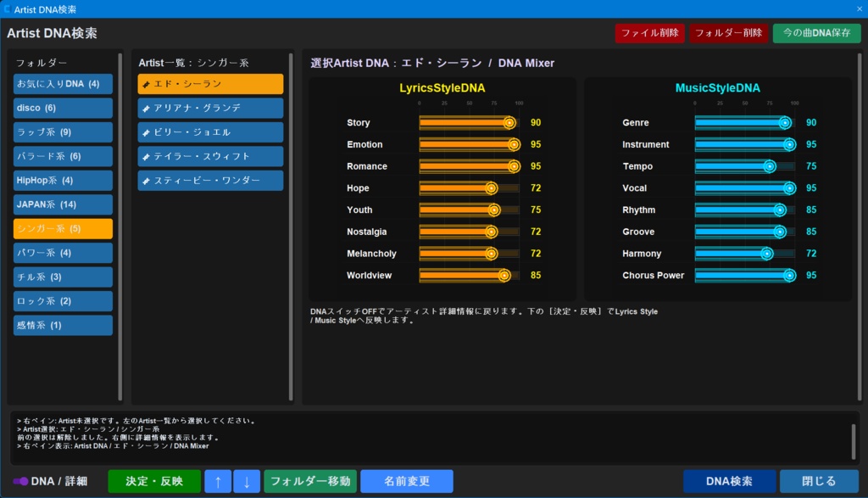The height and width of the screenshot is (498, 868).
Task: Click the Instrument slider handle
Action: click(790, 144)
